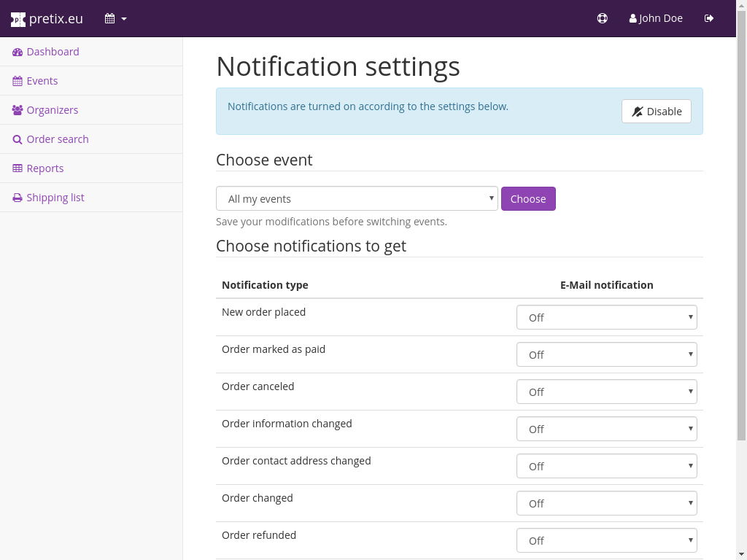Viewport: 747px width, 560px height.
Task: Expand the Order canceled e-mail dropdown
Action: pos(606,392)
